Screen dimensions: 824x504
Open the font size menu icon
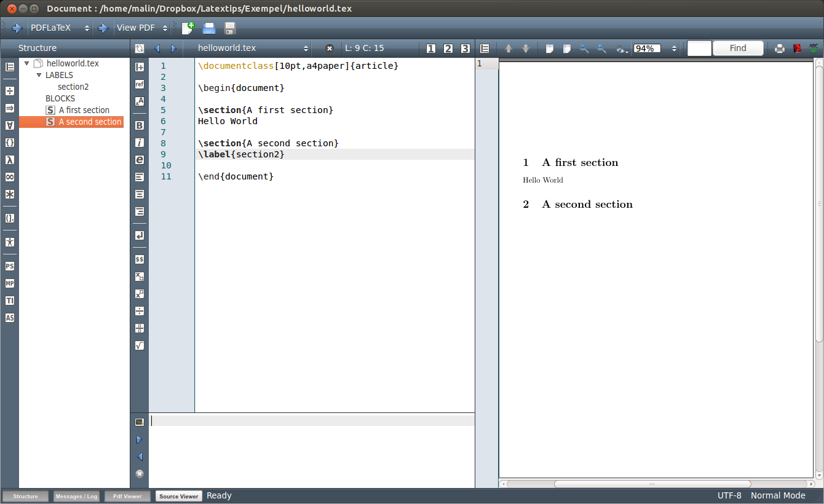(x=140, y=101)
